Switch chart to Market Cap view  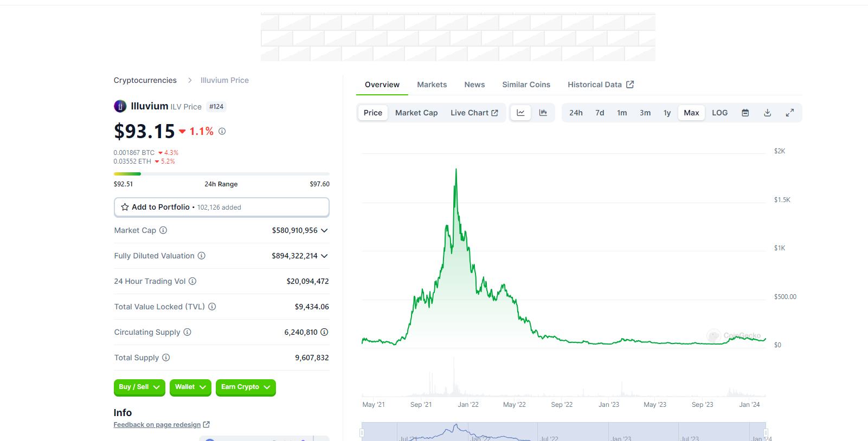coord(416,113)
